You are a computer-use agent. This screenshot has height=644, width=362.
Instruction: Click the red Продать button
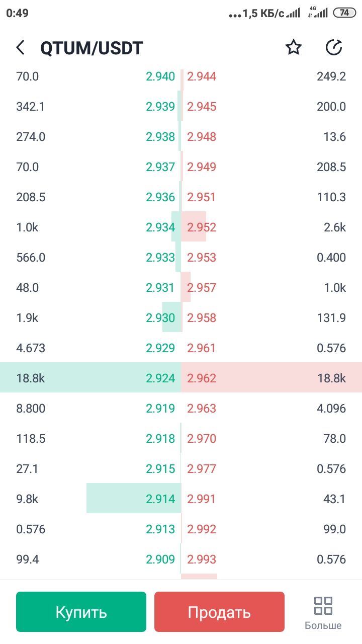[219, 612]
